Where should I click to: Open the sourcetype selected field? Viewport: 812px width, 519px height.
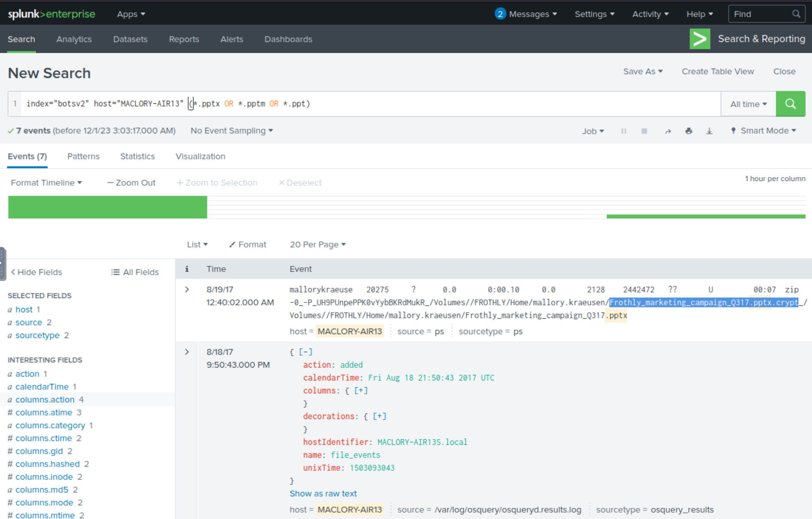(x=37, y=335)
